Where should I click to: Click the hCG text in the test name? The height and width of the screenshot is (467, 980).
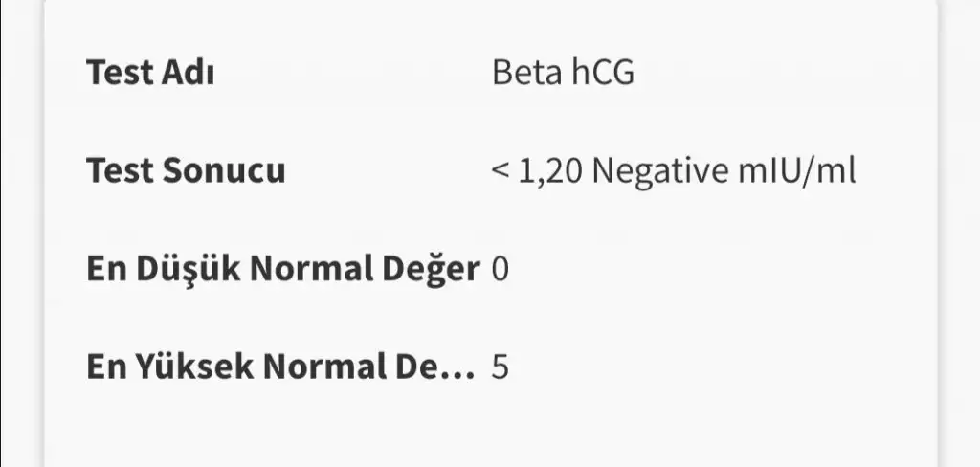(602, 73)
